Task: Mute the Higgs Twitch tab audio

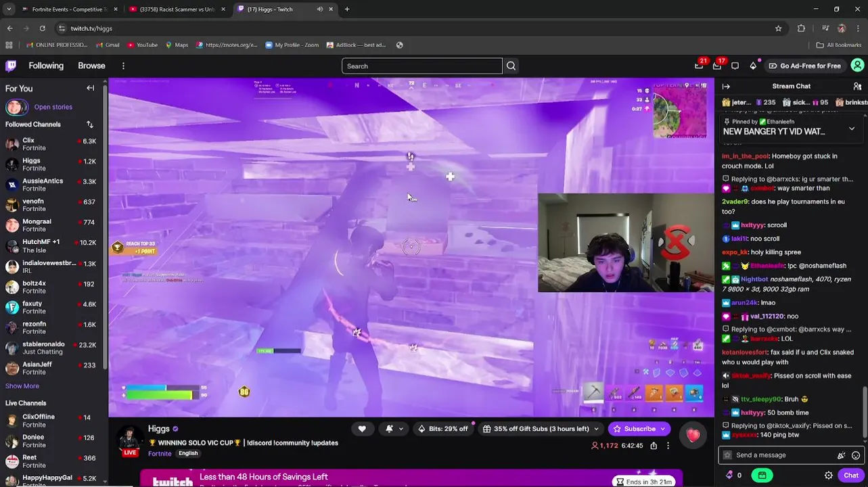Action: (x=319, y=9)
